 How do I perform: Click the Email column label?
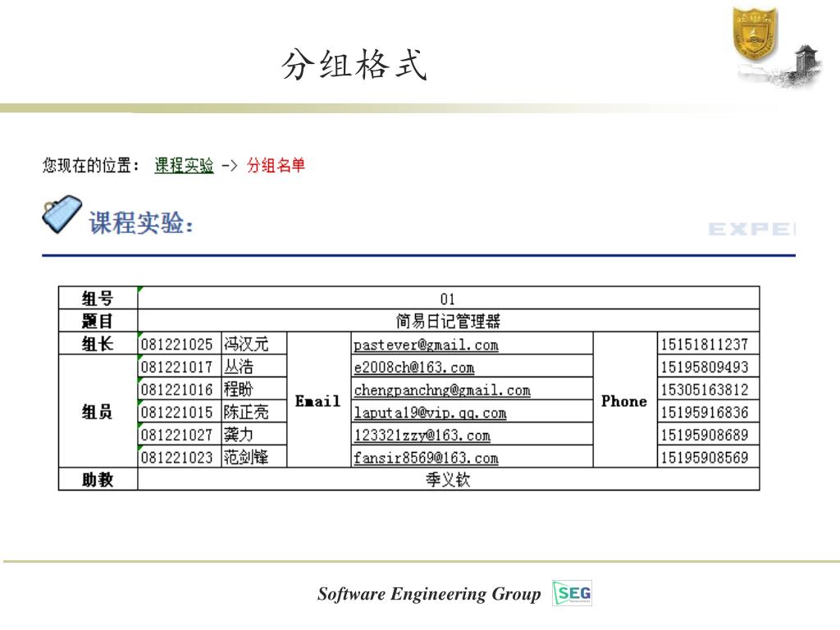[x=318, y=400]
